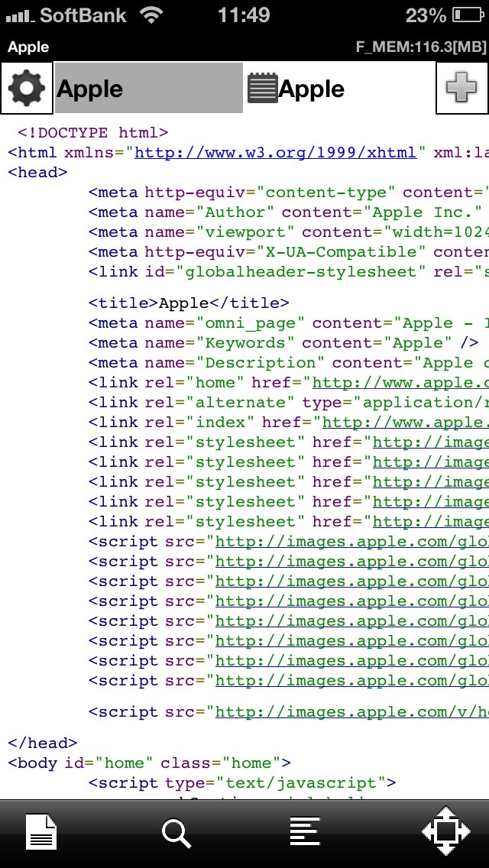Screen dimensions: 489x868
Task: Tap the link rel alternate line
Action: (289, 403)
